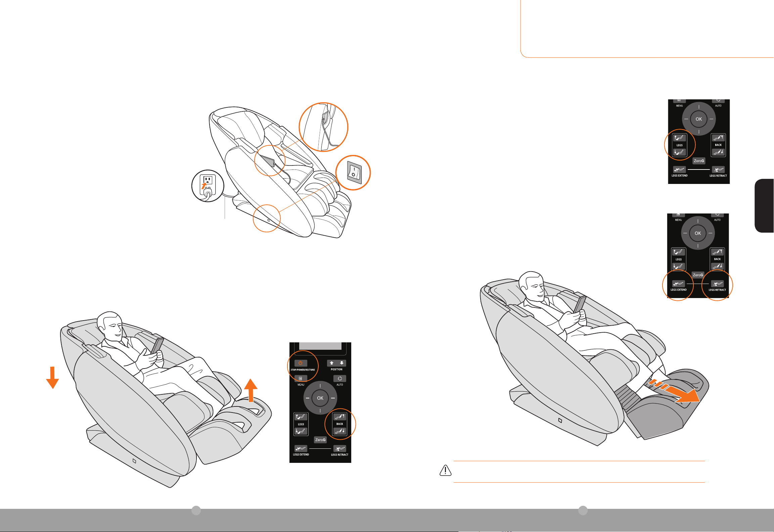Toggle the rocker power switch illustration

[x=354, y=173]
